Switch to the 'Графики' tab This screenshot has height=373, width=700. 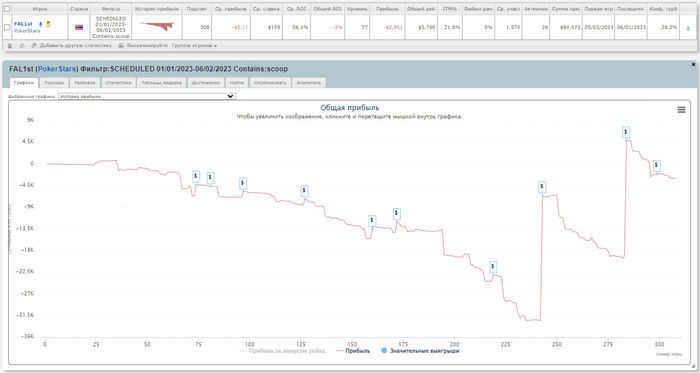pyautogui.click(x=24, y=83)
